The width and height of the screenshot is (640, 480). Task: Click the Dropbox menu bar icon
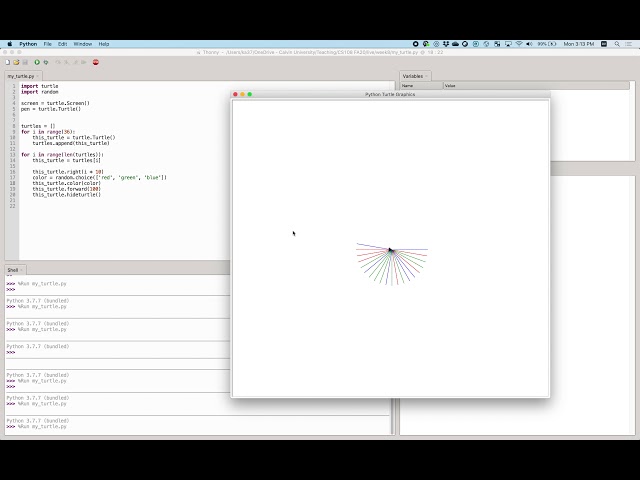(446, 44)
